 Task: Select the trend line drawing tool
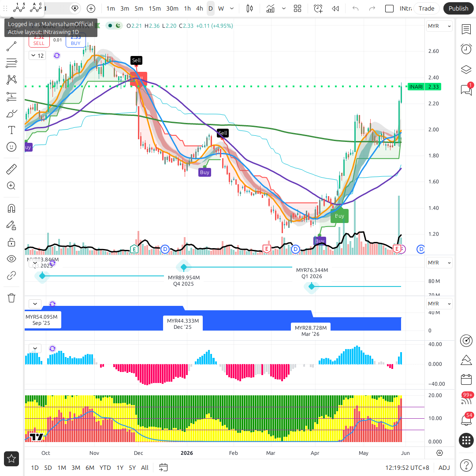(11, 46)
